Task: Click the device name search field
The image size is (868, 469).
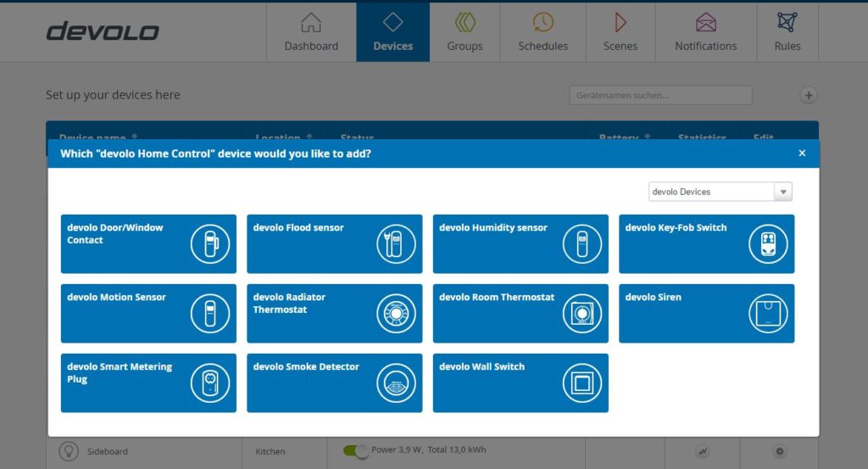Action: coord(660,95)
